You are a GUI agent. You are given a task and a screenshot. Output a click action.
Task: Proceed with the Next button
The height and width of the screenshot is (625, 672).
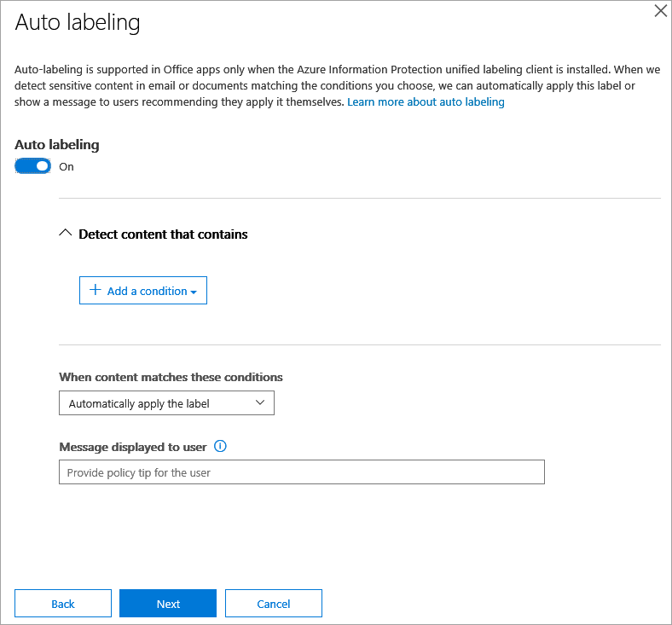pos(168,603)
